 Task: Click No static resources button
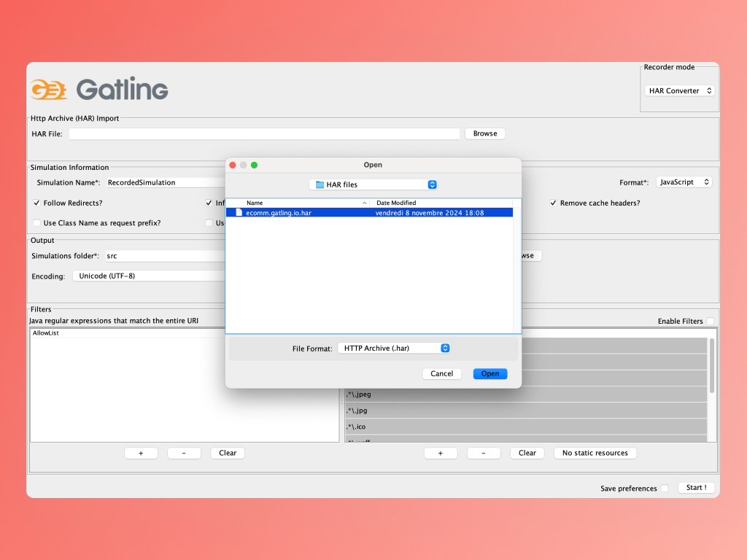(595, 453)
